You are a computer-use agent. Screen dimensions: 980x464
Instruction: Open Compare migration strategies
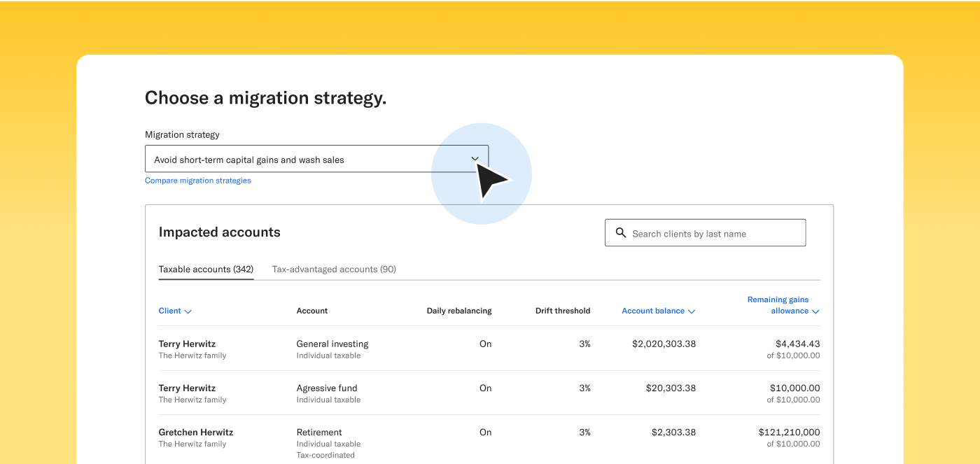[197, 180]
